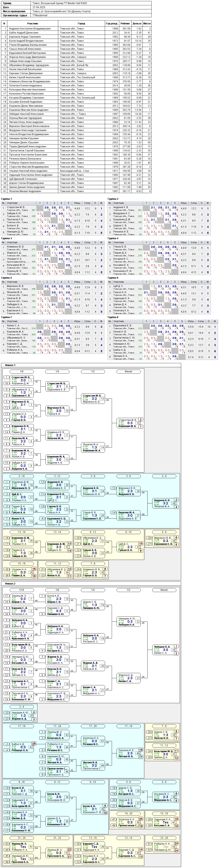Image resolution: width=220 pixels, height=868 pixels.
Task: Select participant 'Речкина Ирина Евгеньевна'
Action: (25, 159)
